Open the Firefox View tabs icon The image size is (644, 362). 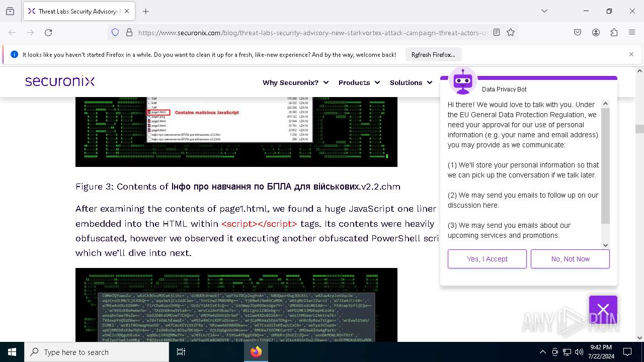pos(10,11)
